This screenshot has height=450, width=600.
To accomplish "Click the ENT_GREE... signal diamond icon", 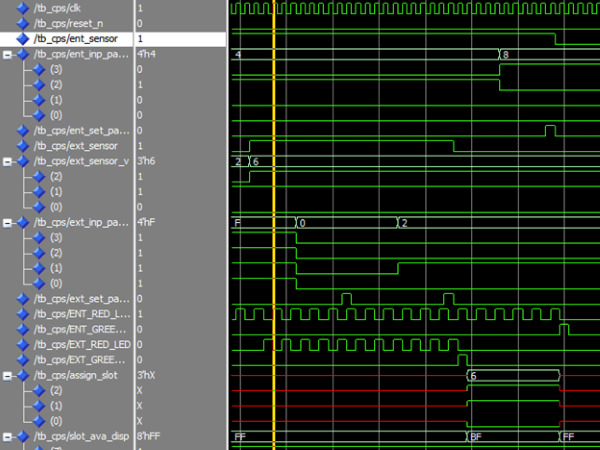I will tap(23, 329).
